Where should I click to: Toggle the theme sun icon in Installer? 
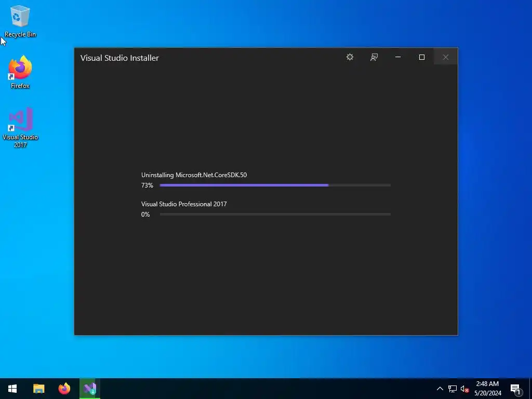(350, 57)
